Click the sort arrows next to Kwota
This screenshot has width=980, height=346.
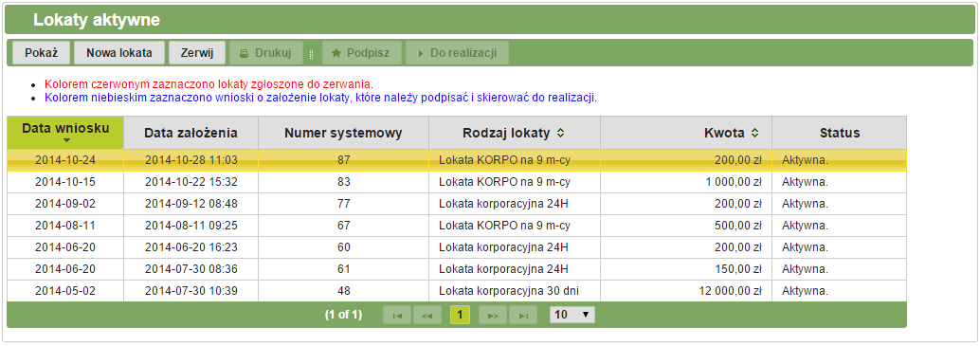755,133
